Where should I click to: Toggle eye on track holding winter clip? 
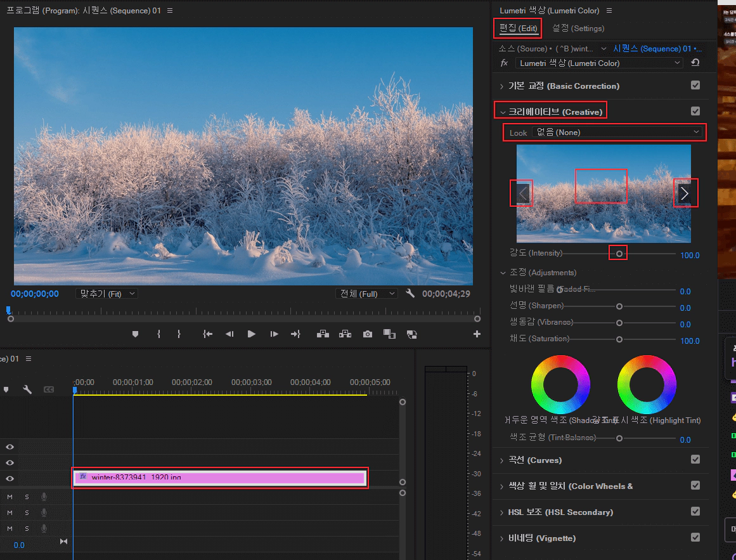[x=10, y=479]
